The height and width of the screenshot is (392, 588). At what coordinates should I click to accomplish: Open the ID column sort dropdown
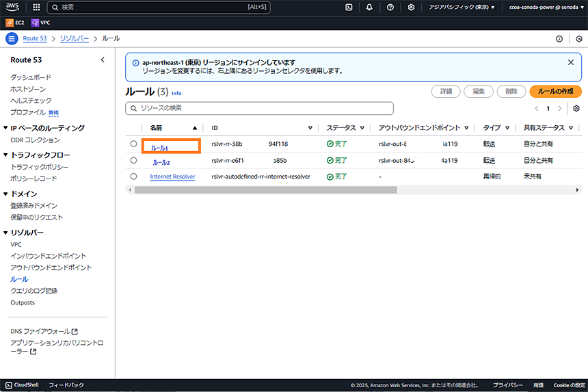[x=310, y=129]
